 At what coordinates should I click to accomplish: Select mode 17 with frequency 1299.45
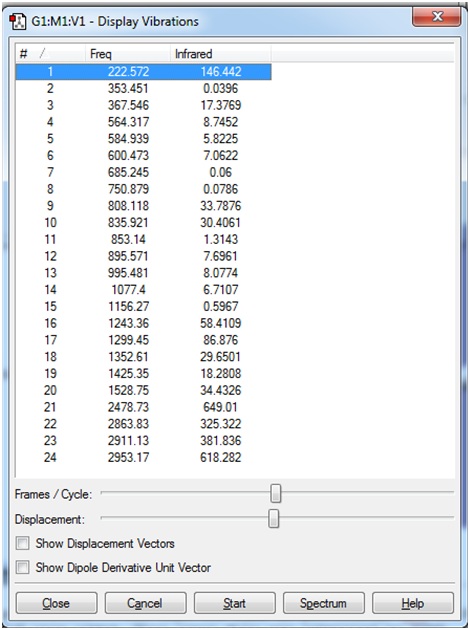(144, 340)
